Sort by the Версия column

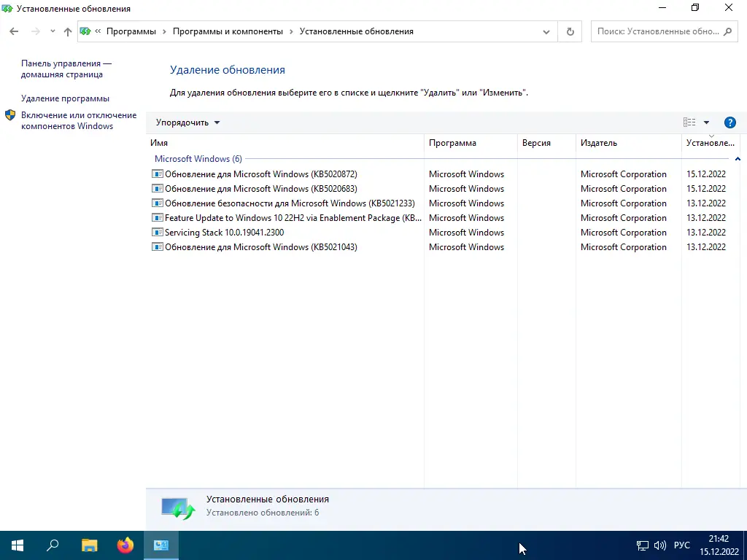coord(546,143)
